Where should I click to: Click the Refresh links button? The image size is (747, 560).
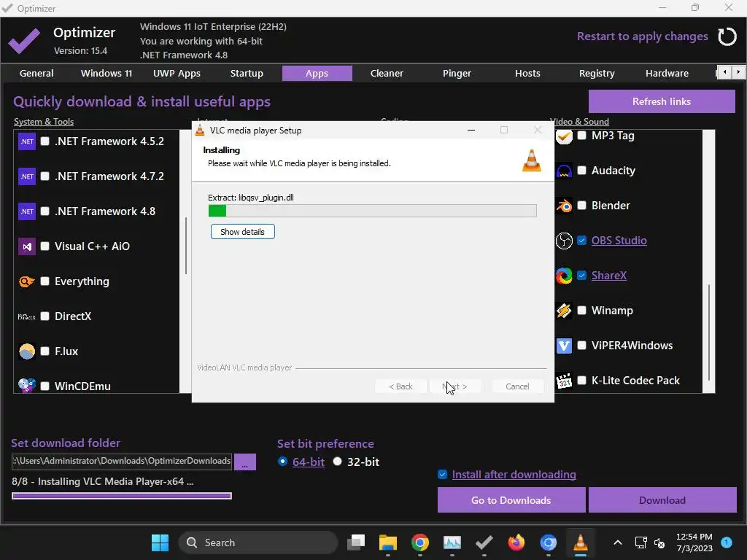click(662, 101)
